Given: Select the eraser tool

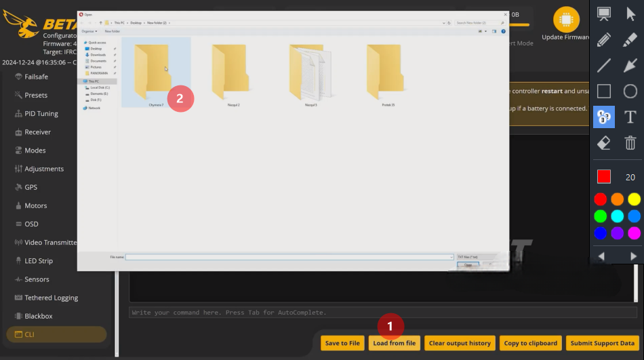Looking at the screenshot, I should (x=604, y=142).
